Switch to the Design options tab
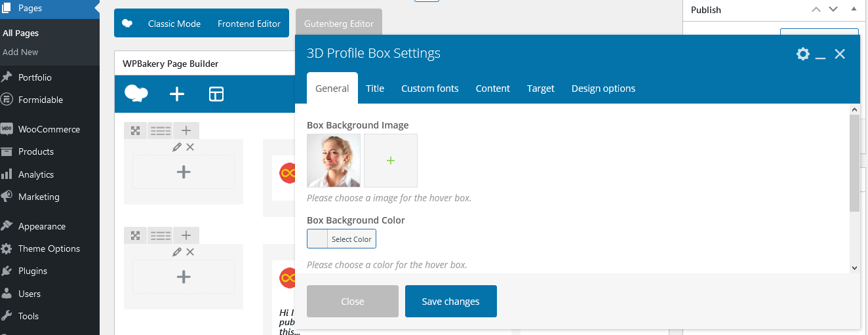This screenshot has width=868, height=335. 603,89
